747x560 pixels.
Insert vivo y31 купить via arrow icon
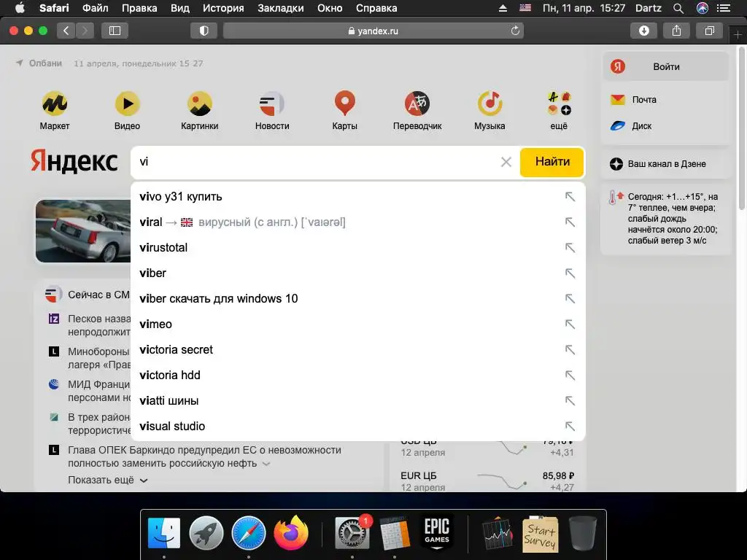(x=570, y=197)
